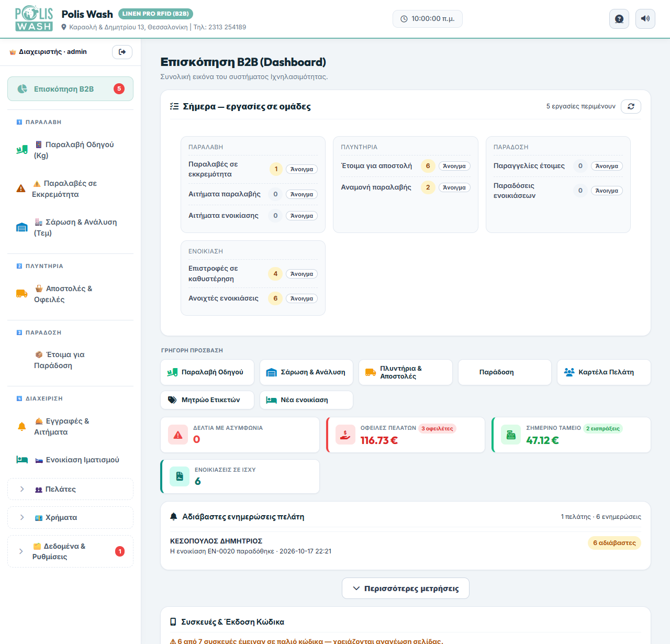
Task: Click Άνοιγμα for Επιστροφές σε καθυστέρηση
Action: [301, 274]
